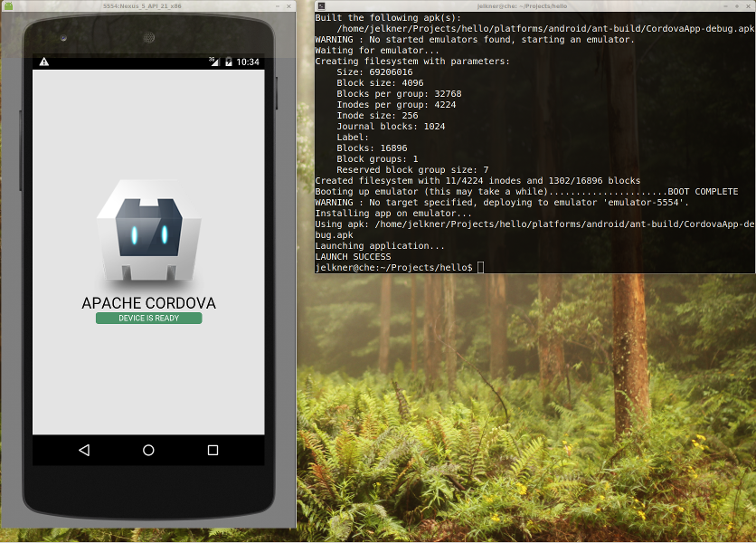Click the 'Inode size: 256' line
Image resolution: width=756 pixels, height=543 pixels.
click(377, 115)
